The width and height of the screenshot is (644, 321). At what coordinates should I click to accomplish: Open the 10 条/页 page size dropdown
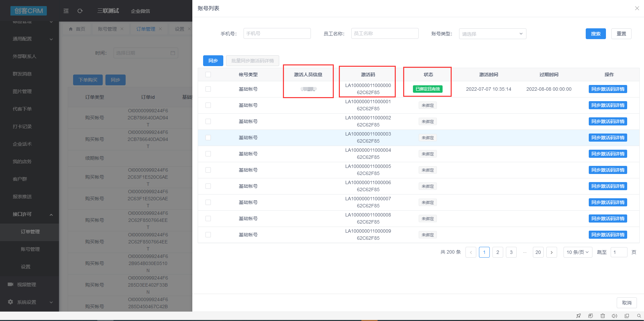click(578, 252)
